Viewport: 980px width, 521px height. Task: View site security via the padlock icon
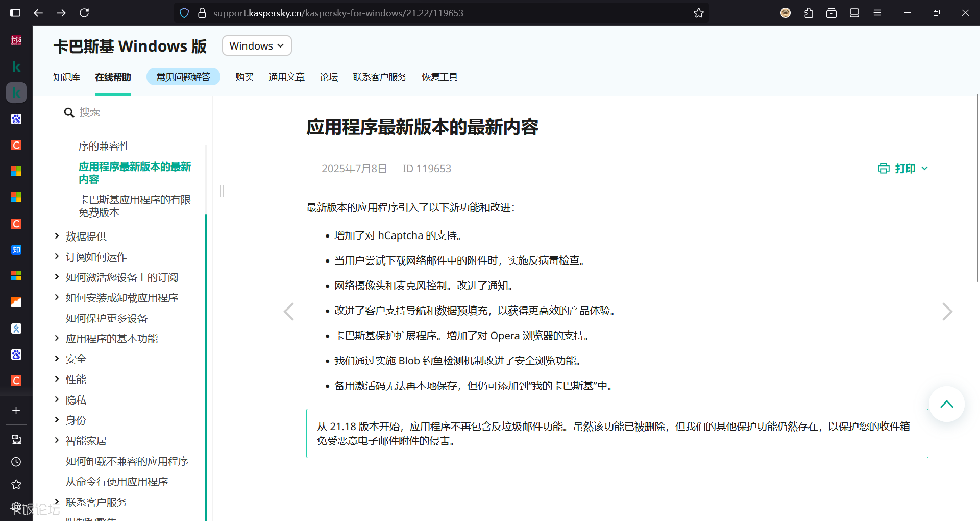(x=202, y=13)
